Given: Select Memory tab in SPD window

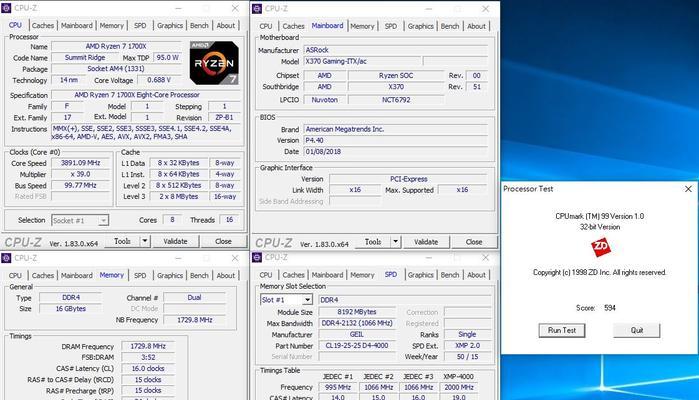Looking at the screenshot, I should click(362, 275).
